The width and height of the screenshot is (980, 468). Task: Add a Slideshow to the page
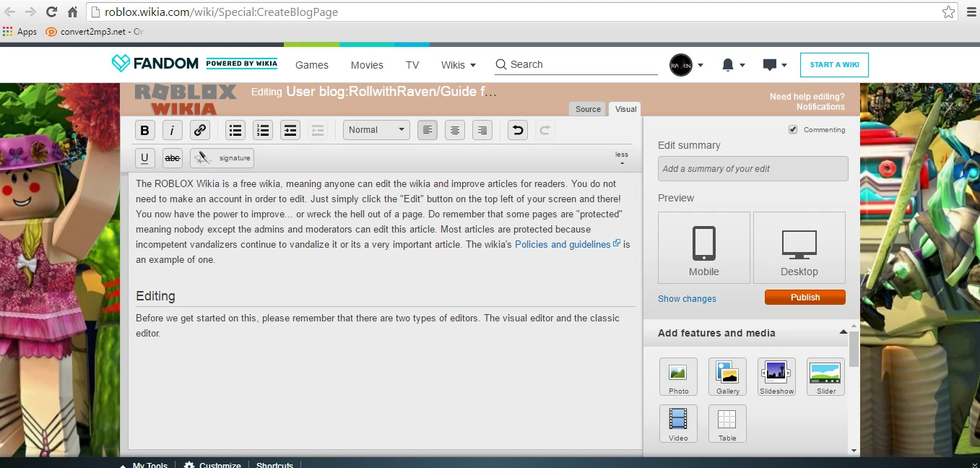click(x=776, y=376)
